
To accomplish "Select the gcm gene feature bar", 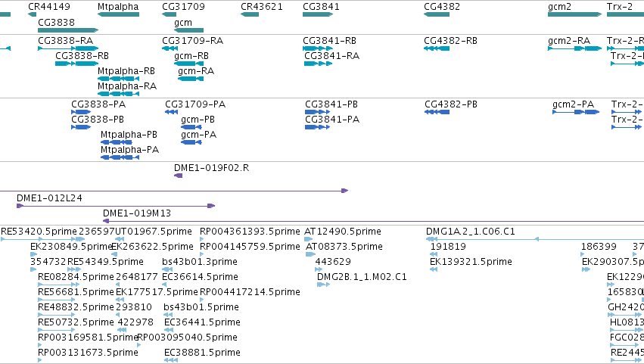I will (189, 30).
